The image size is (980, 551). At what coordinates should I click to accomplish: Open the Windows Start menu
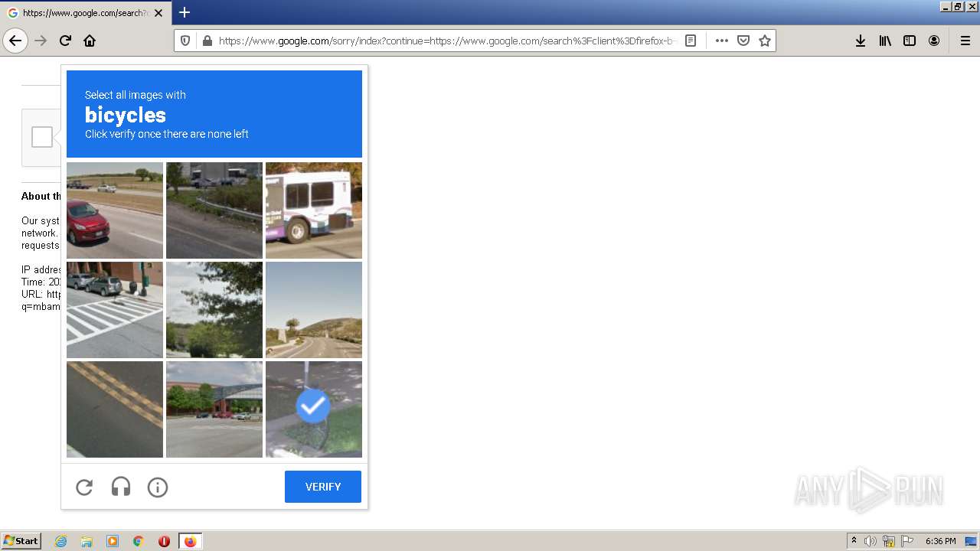coord(21,541)
